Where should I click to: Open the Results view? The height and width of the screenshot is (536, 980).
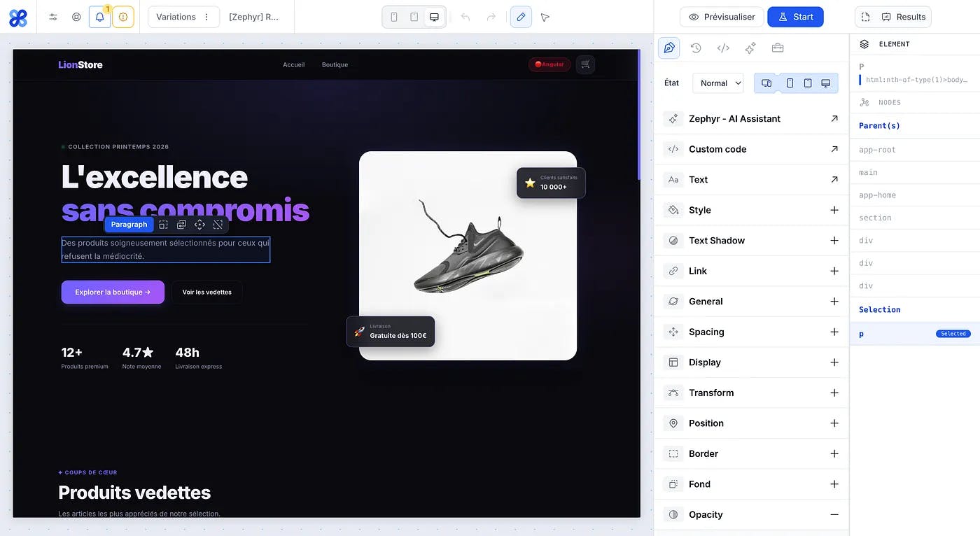904,17
